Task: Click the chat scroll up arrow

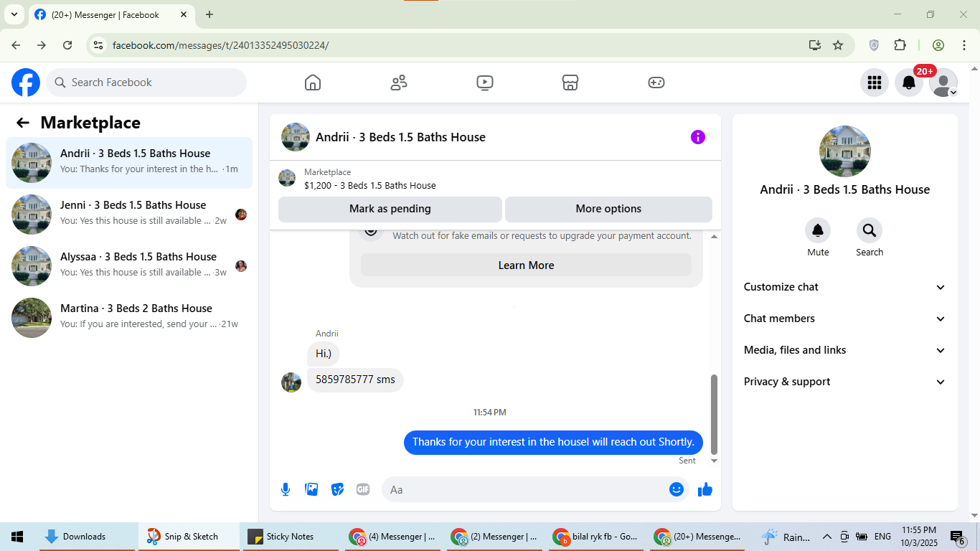Action: point(714,237)
